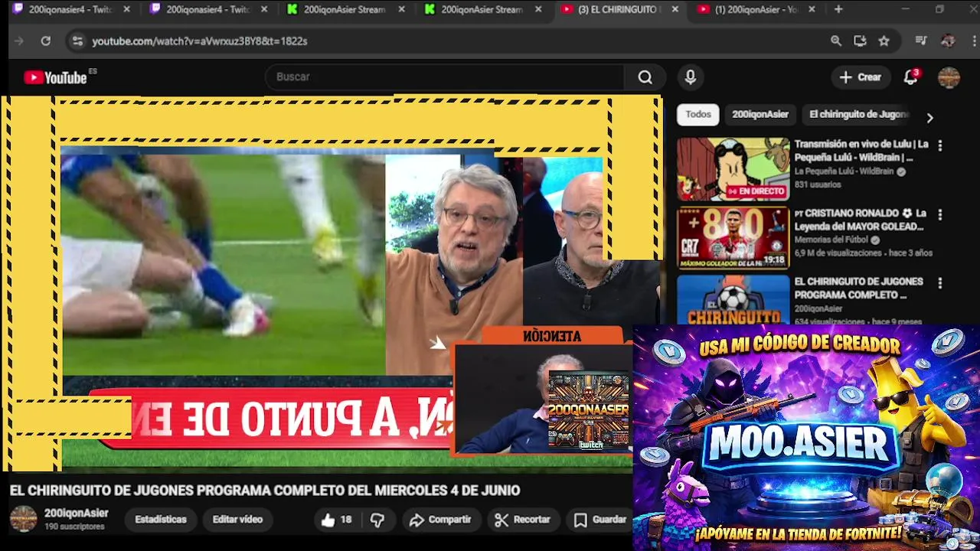Like the video with thumbs up

(336, 520)
